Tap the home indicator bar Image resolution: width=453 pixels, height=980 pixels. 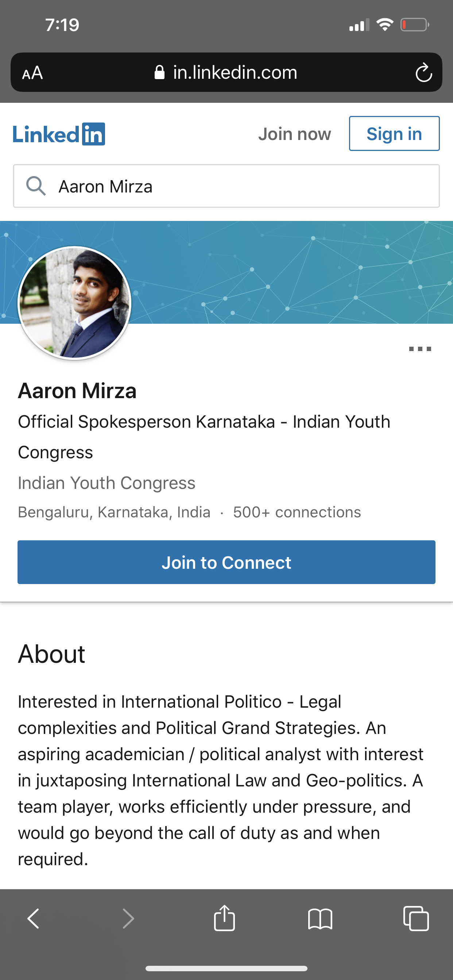226,969
